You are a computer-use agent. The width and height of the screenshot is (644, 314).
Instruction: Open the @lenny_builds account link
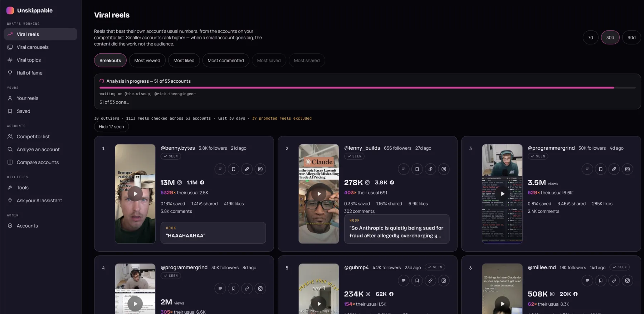(362, 148)
